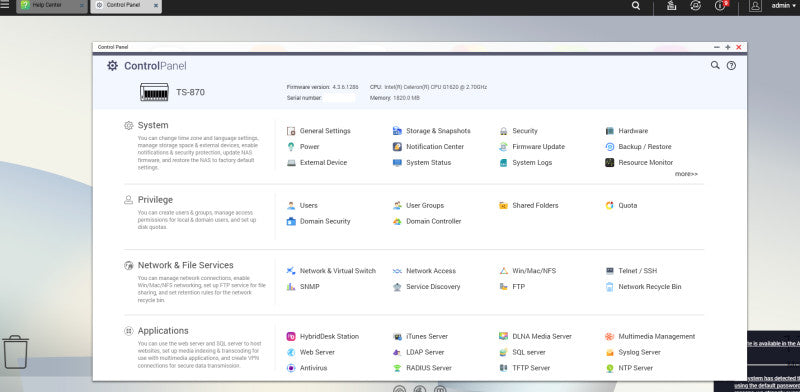
Task: Open the System Status icon
Action: pos(397,163)
